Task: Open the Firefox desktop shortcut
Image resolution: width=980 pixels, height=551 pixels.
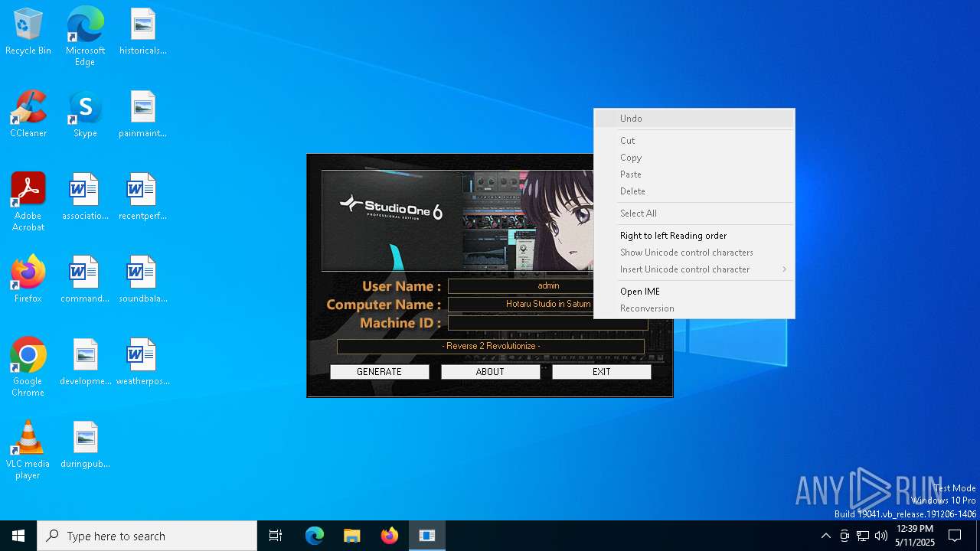Action: 28,280
